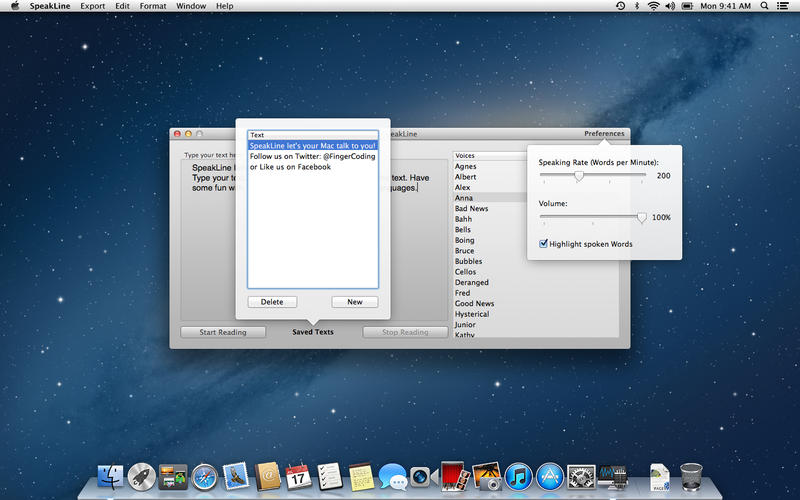Viewport: 800px width, 500px height.
Task: Open the Help menu
Action: click(x=224, y=6)
